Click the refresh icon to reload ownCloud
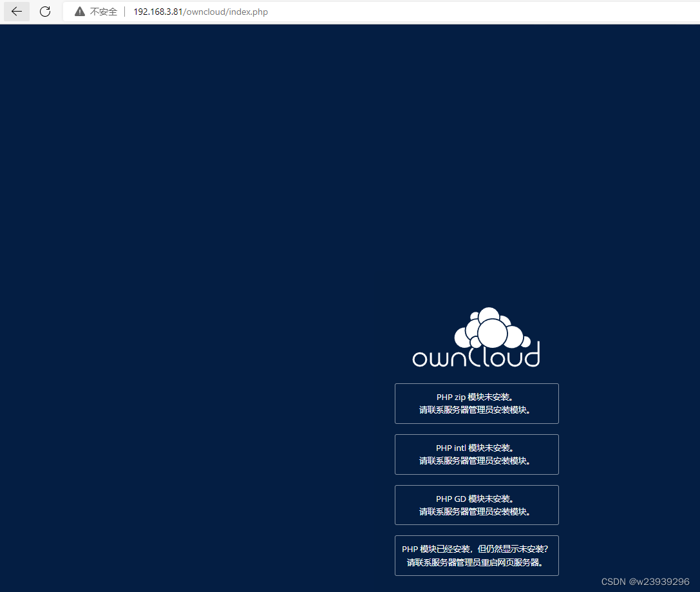The width and height of the screenshot is (700, 592). (44, 11)
